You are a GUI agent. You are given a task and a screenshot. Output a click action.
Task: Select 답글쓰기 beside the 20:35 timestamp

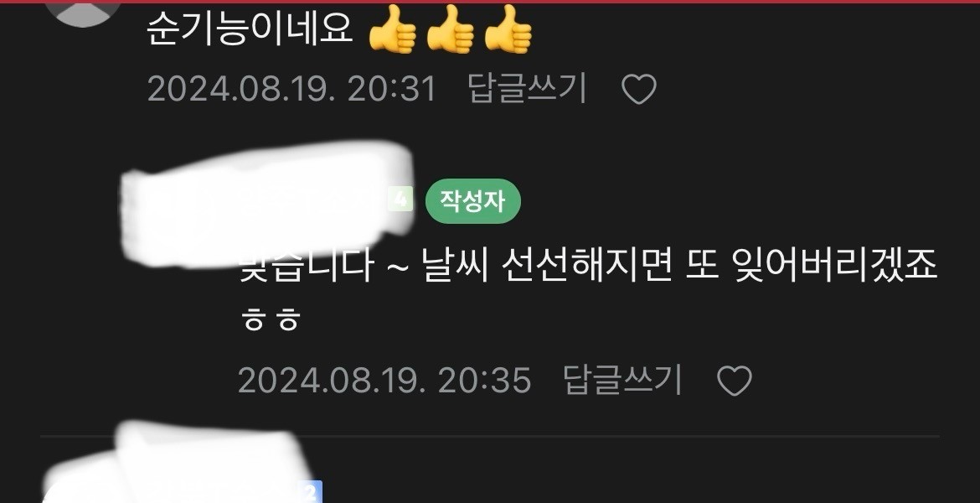pyautogui.click(x=622, y=380)
